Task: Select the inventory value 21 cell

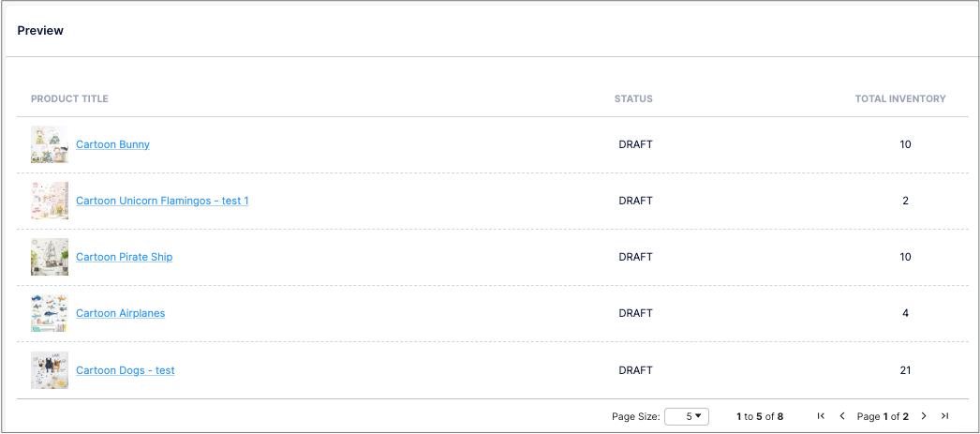Action: [905, 370]
